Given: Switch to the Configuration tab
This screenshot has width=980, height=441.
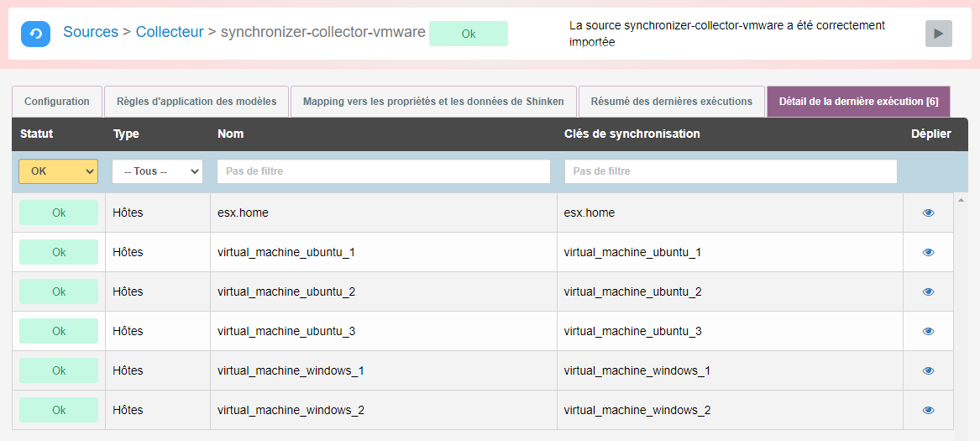Looking at the screenshot, I should [x=57, y=102].
